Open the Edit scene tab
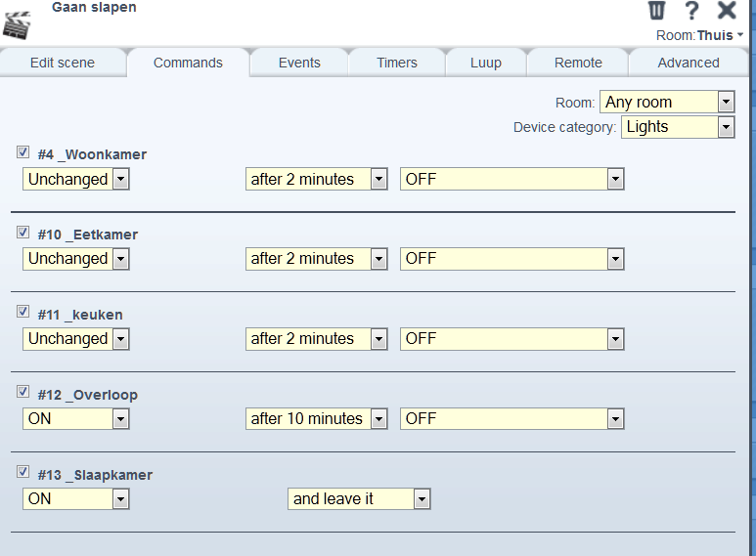Image resolution: width=756 pixels, height=556 pixels. click(x=63, y=63)
